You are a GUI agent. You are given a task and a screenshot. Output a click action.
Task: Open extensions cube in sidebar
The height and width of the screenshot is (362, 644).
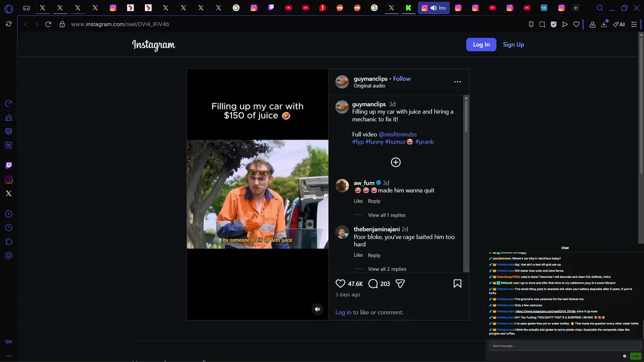[9, 242]
